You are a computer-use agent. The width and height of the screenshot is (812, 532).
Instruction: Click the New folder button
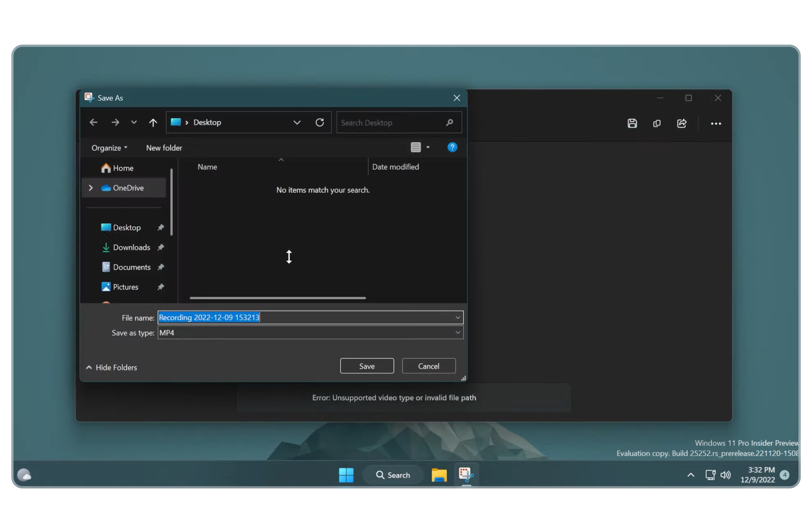click(x=164, y=147)
